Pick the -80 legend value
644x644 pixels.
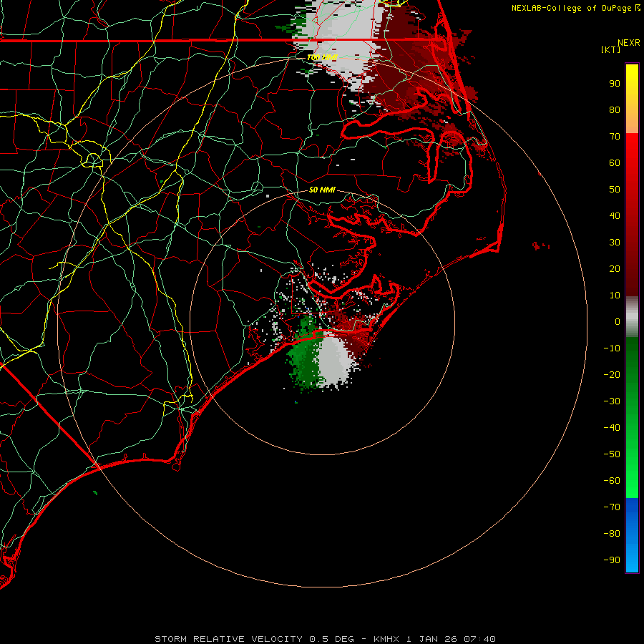(612, 534)
